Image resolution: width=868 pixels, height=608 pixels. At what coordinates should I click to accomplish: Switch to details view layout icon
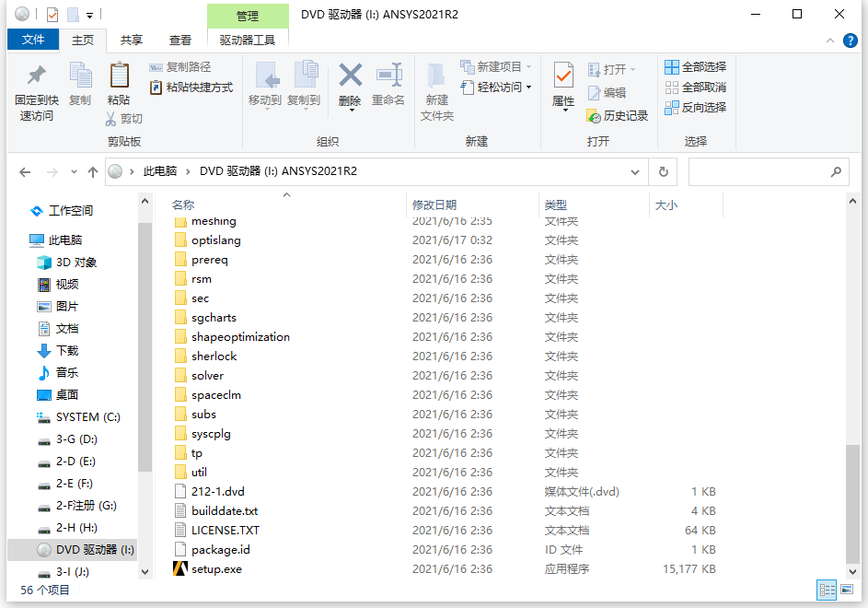[827, 590]
